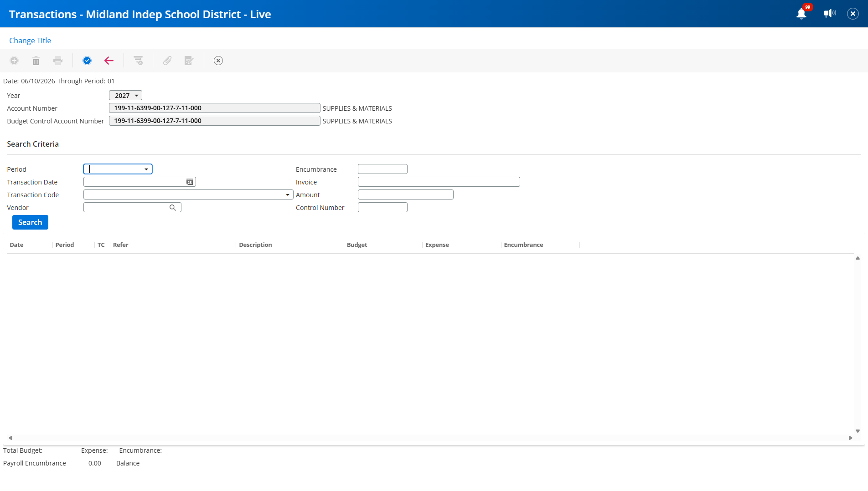This screenshot has width=868, height=491.
Task: Click the Vendor search magnifier icon
Action: click(173, 208)
